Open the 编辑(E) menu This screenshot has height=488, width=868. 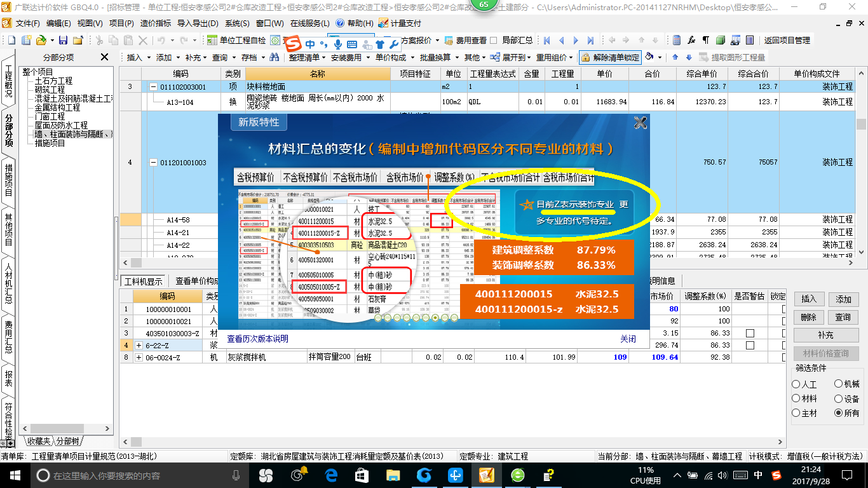click(x=58, y=23)
